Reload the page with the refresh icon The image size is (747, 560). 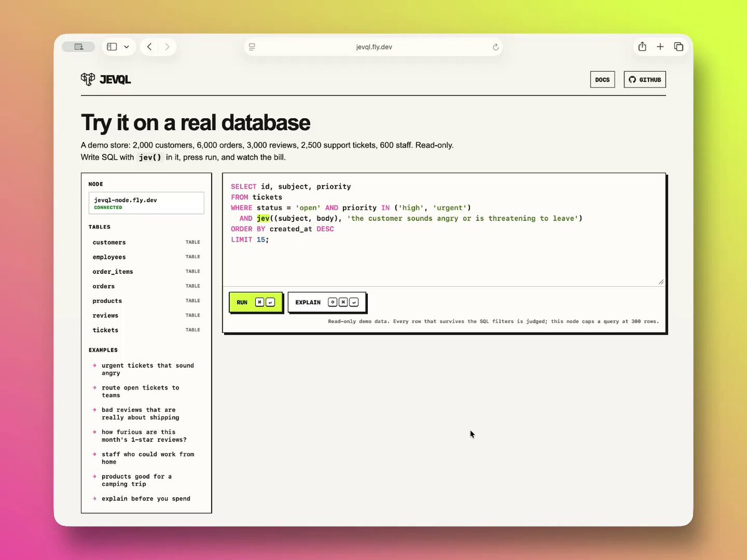496,47
